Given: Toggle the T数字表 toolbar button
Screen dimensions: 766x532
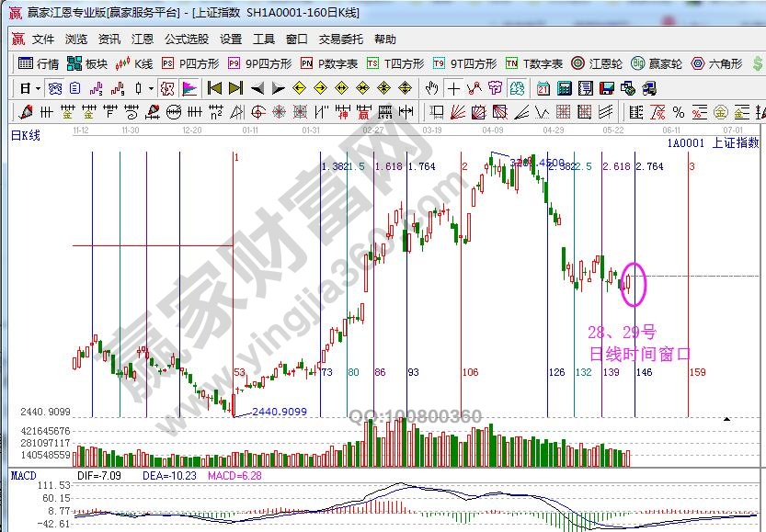Looking at the screenshot, I should coord(534,63).
